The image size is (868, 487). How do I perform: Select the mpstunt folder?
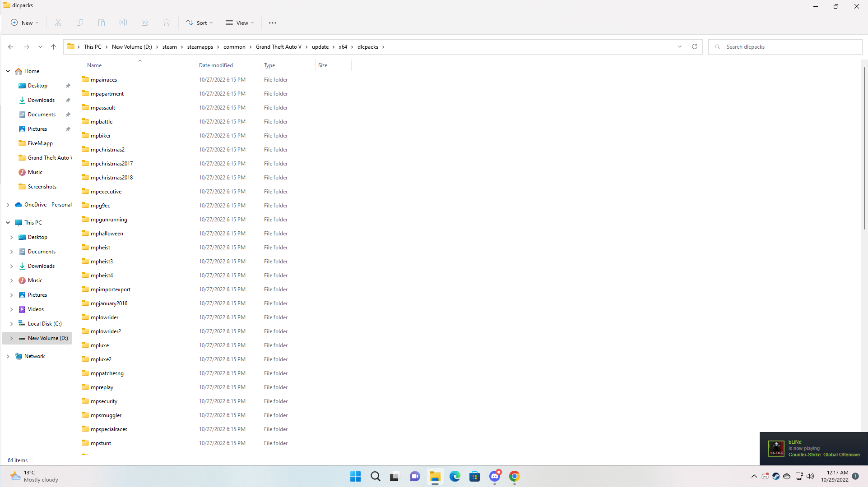[101, 443]
